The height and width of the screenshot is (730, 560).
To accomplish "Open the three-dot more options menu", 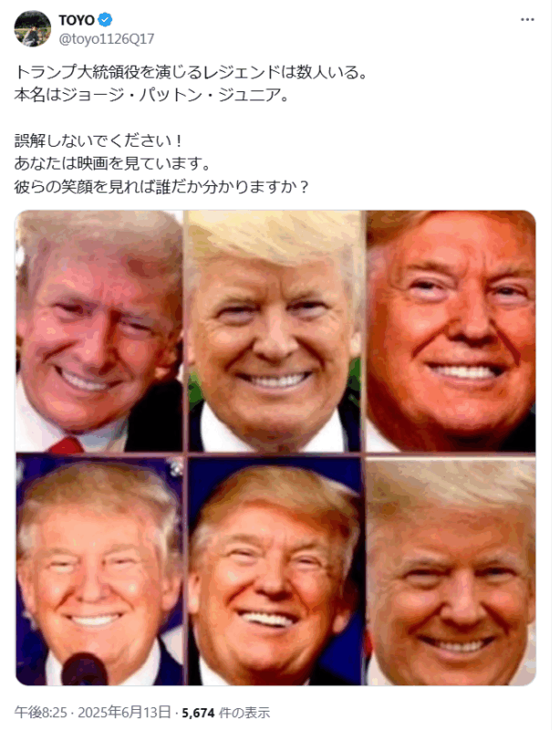I will point(527,19).
